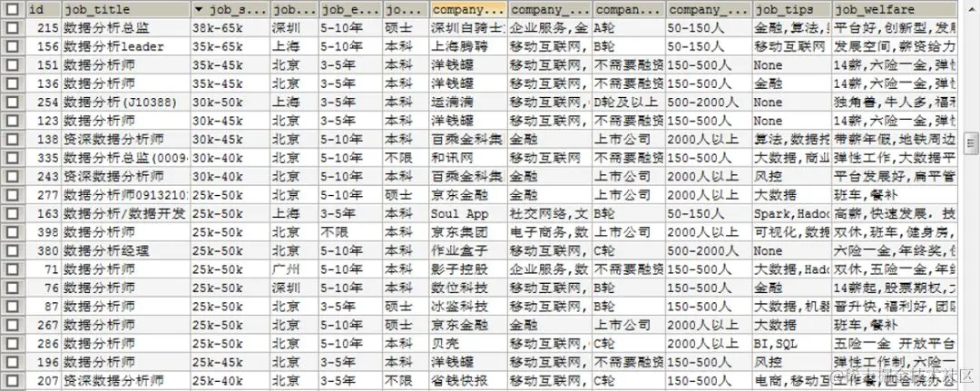Viewport: 980px width, 391px height.
Task: Select the title cell 数据分析师0913210
Action: (125, 196)
